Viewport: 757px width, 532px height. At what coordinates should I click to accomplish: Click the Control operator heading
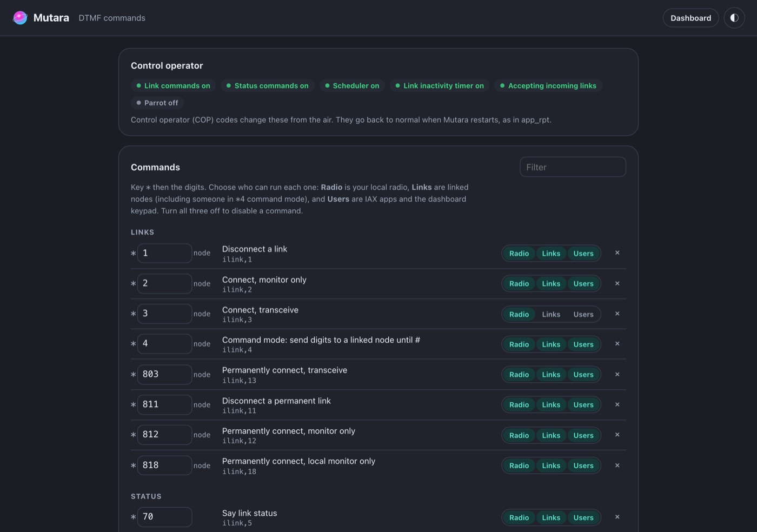coord(167,65)
